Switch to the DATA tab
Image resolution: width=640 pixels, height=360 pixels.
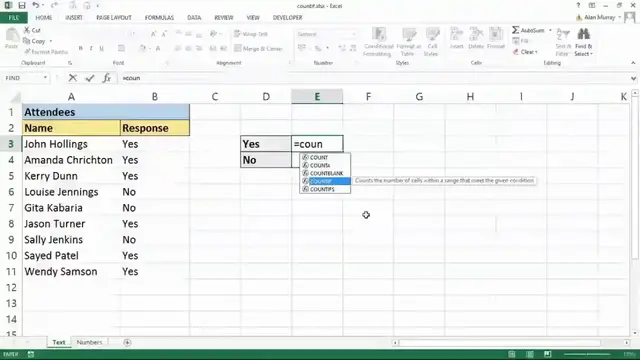pos(194,18)
